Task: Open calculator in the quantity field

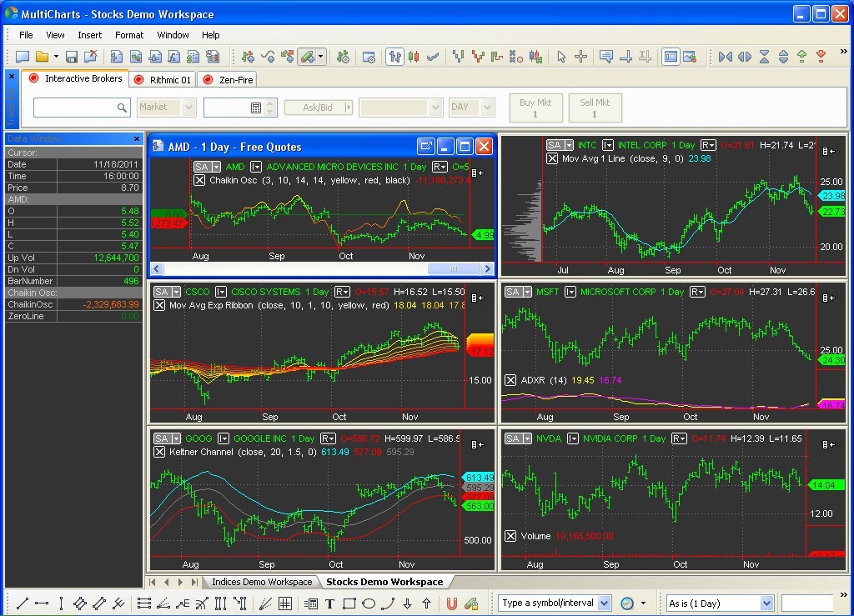Action: tap(256, 108)
